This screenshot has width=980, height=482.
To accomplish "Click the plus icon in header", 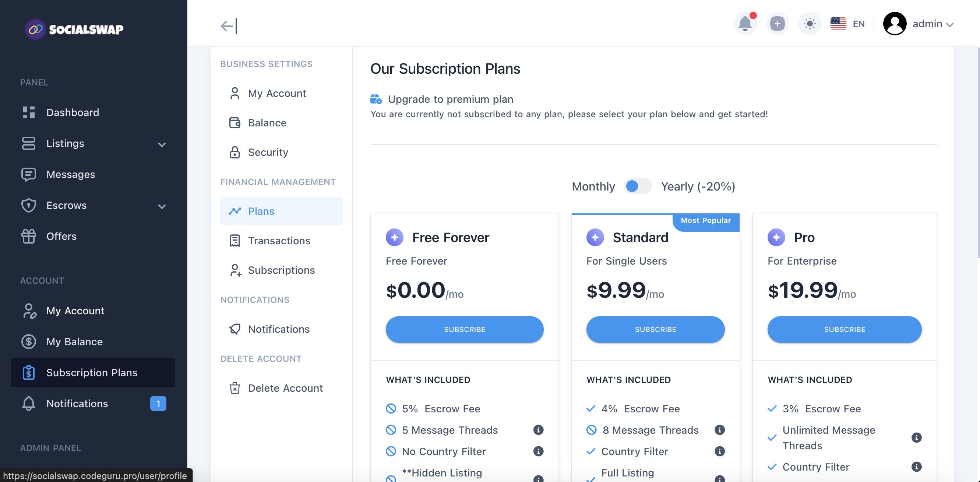I will pyautogui.click(x=777, y=24).
